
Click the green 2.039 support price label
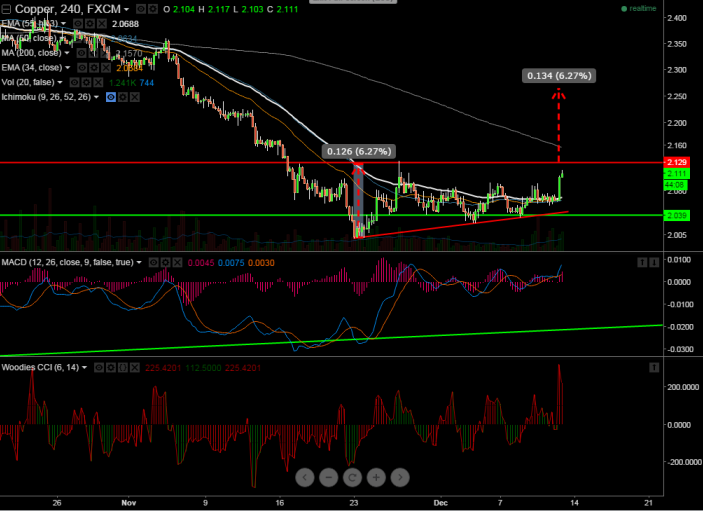pyautogui.click(x=677, y=215)
